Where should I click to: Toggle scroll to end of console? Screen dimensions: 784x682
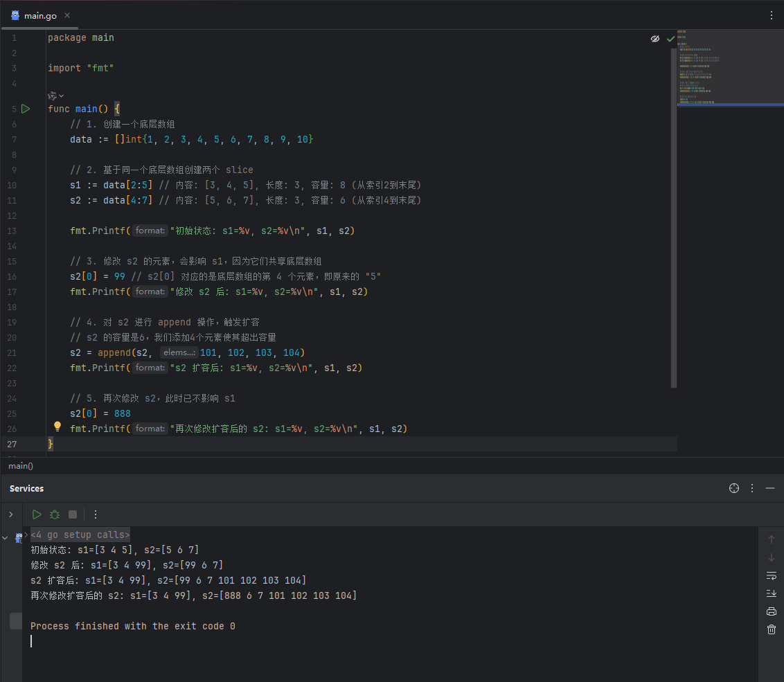click(772, 593)
